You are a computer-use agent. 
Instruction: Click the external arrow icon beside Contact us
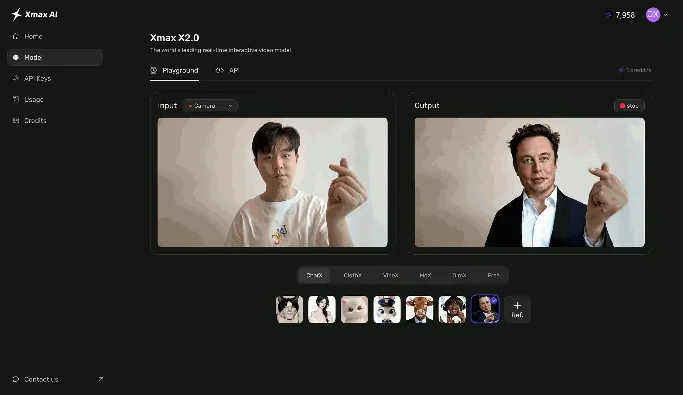(x=101, y=379)
